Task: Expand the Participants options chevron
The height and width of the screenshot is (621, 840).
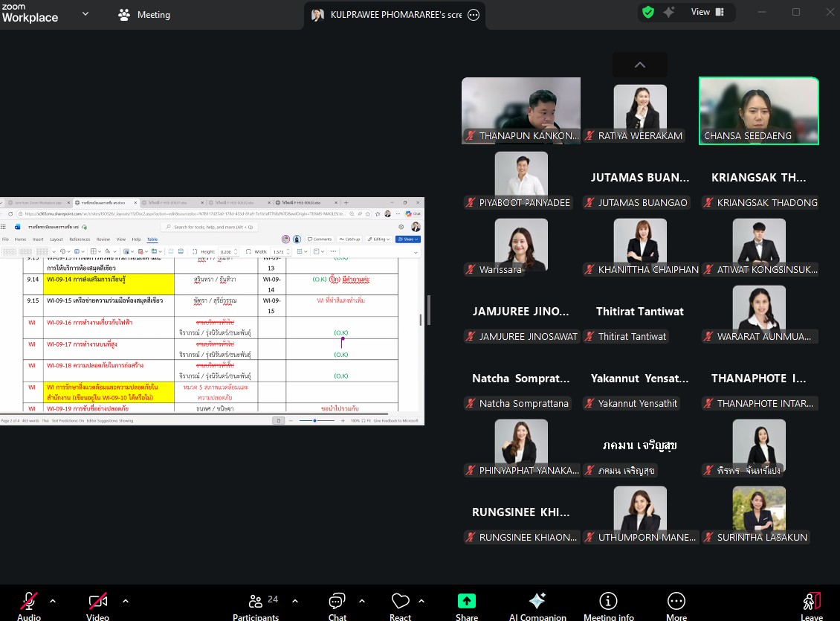Action: point(295,601)
